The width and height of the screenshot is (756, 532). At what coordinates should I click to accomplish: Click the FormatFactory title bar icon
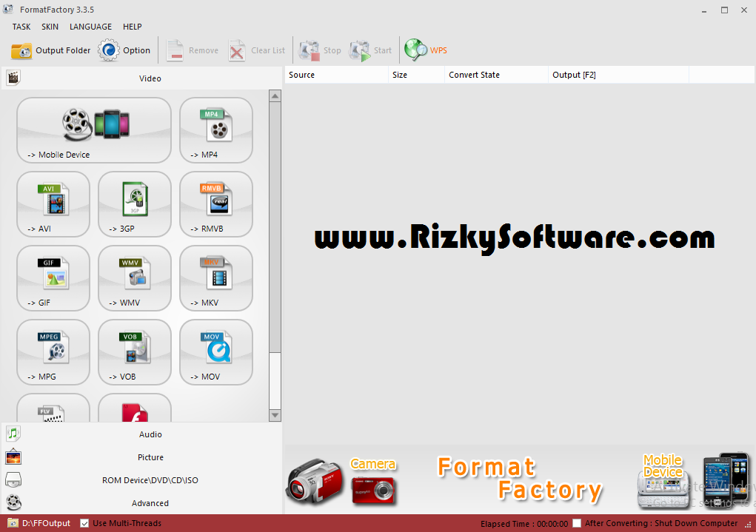pos(8,9)
